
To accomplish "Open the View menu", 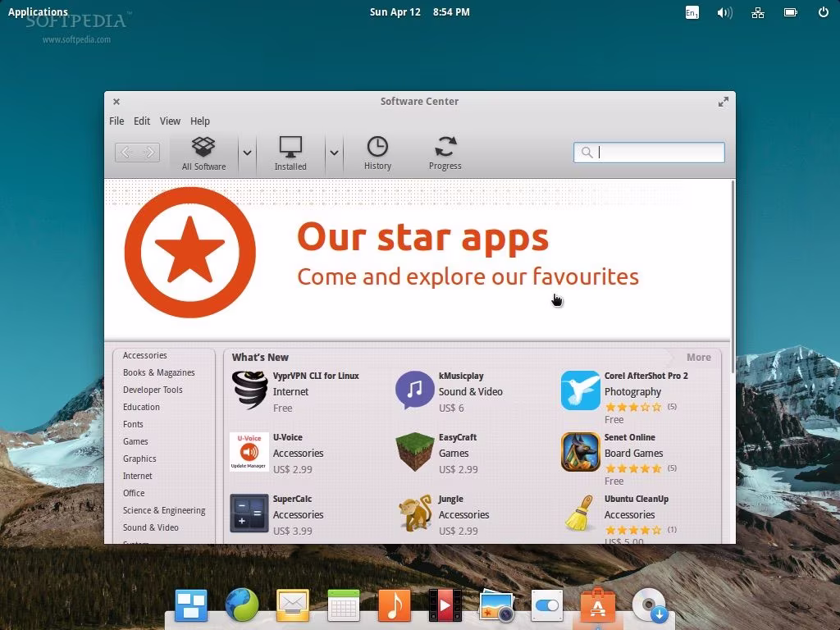I will (x=170, y=121).
